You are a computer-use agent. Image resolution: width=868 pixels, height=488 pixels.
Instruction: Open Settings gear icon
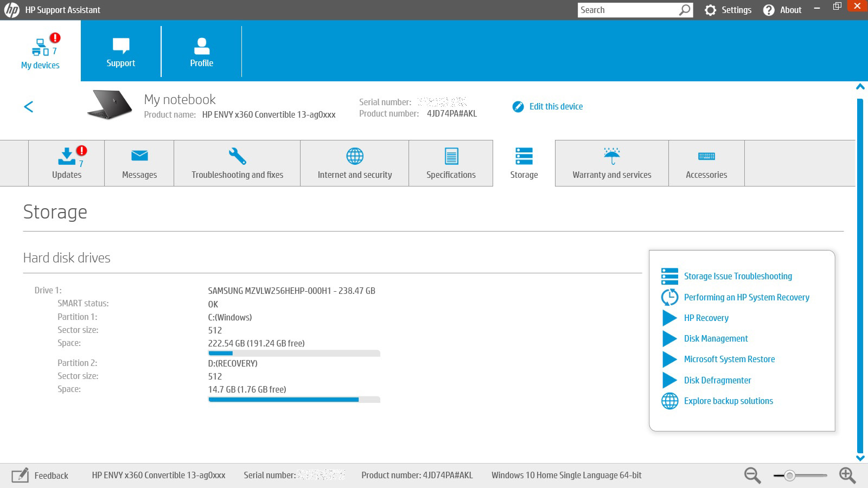(x=710, y=10)
